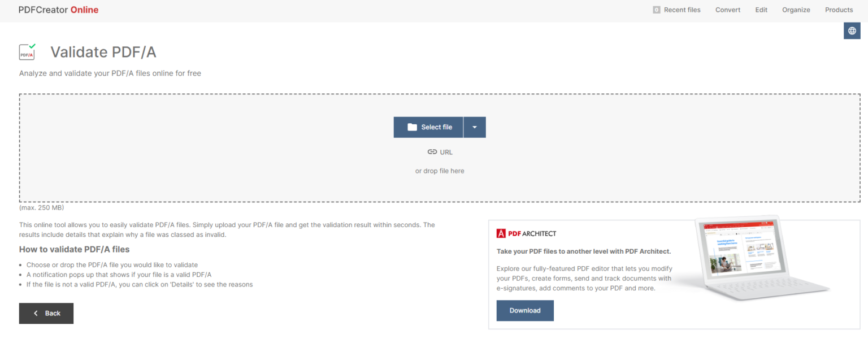
Task: Click the Download button for PDF Architect
Action: point(525,310)
